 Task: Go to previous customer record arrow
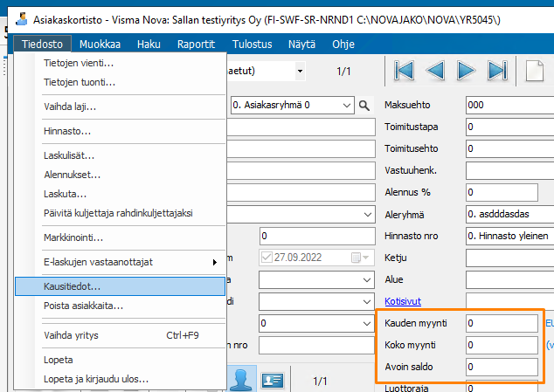tap(435, 71)
